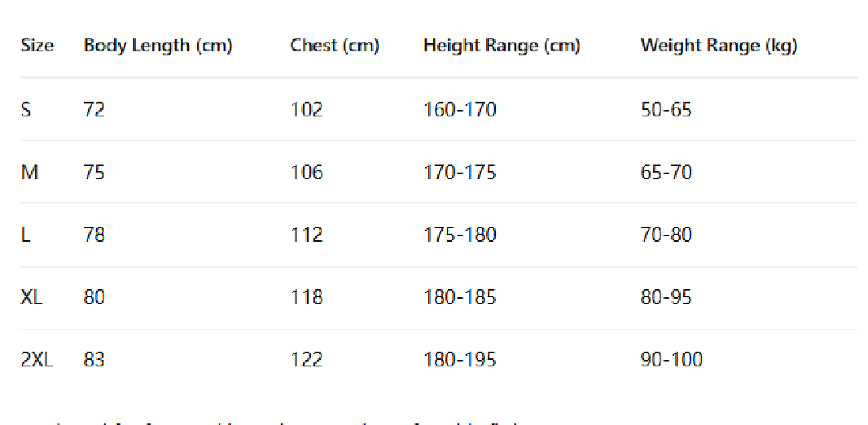Click the Weight Range (kg) header

[x=719, y=46]
